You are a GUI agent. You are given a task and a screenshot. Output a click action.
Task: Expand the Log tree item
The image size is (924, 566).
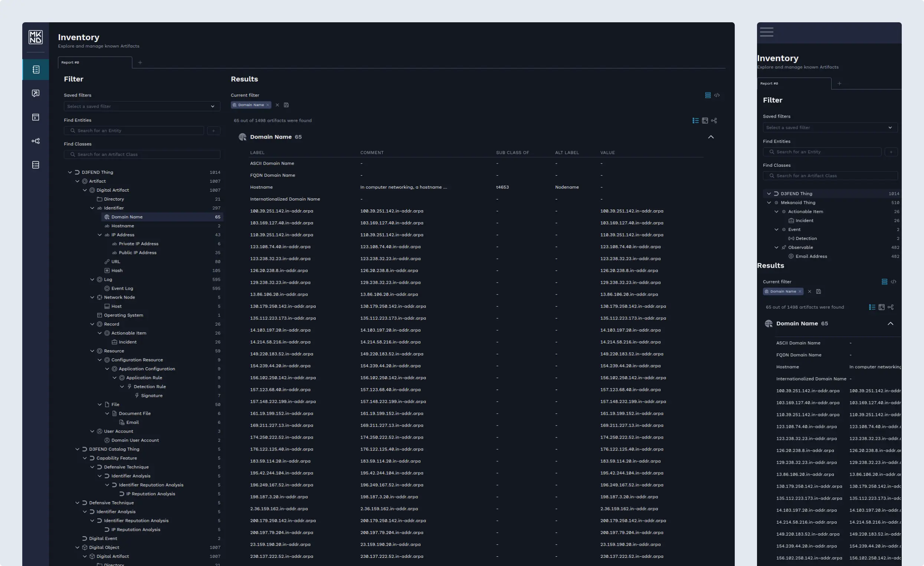point(92,279)
